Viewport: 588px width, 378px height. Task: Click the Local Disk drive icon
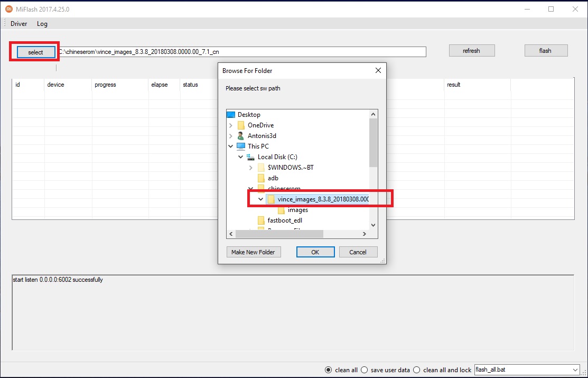pos(251,157)
